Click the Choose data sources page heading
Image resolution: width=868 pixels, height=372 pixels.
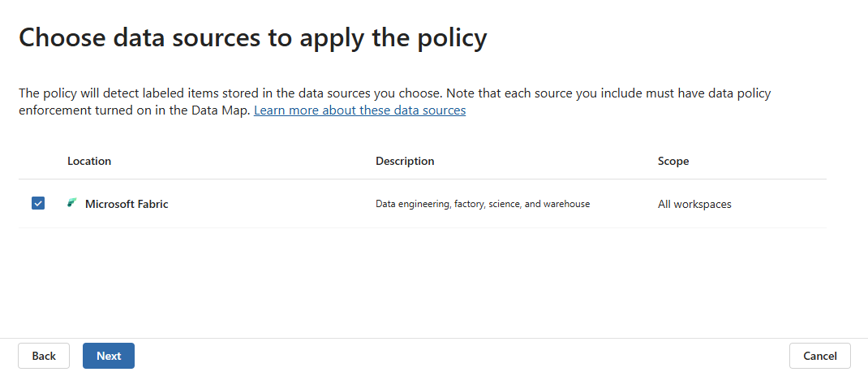pos(252,38)
